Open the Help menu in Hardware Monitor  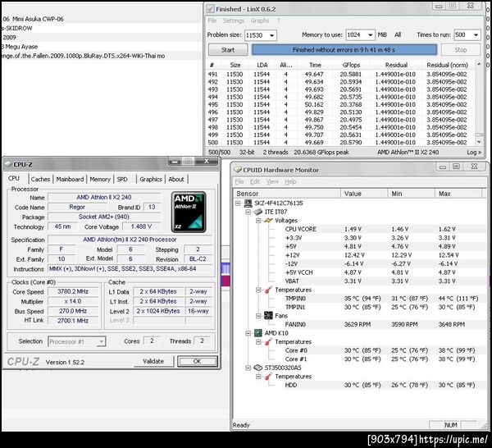(x=290, y=182)
